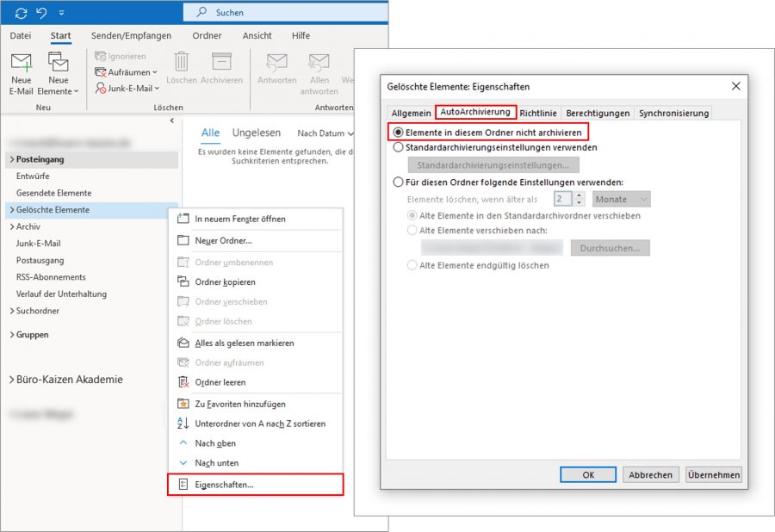The image size is (775, 532).
Task: Select Standardarchivierungseinstellungen verwenden
Action: (x=397, y=147)
